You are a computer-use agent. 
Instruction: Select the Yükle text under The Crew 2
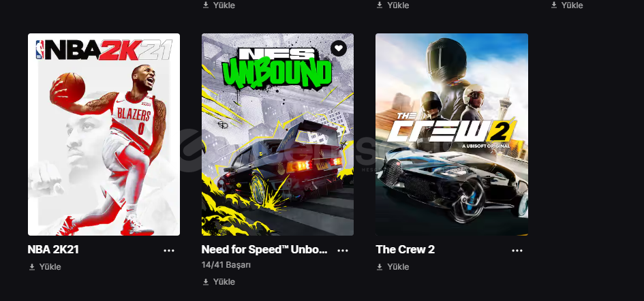click(x=398, y=267)
